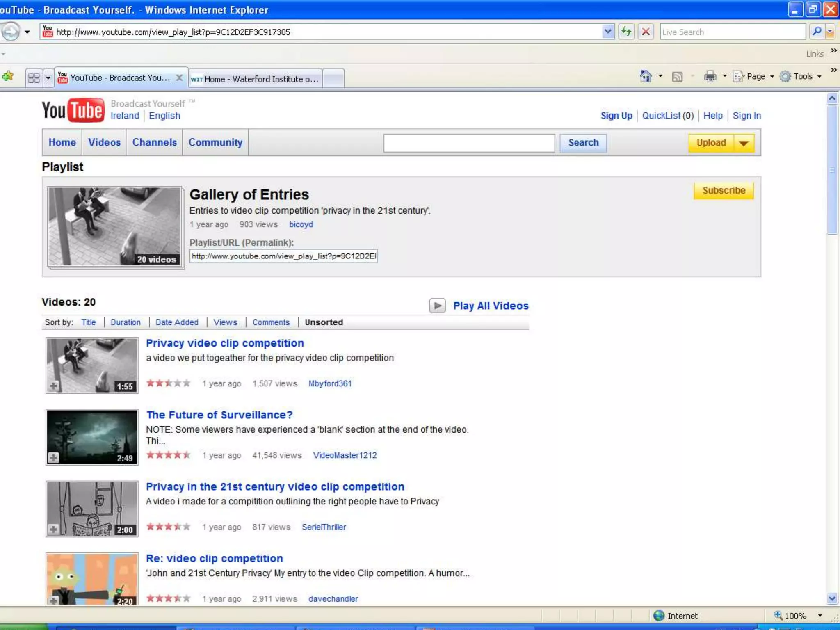This screenshot has width=840, height=630.
Task: Click the Play All Videos play button
Action: (x=437, y=306)
